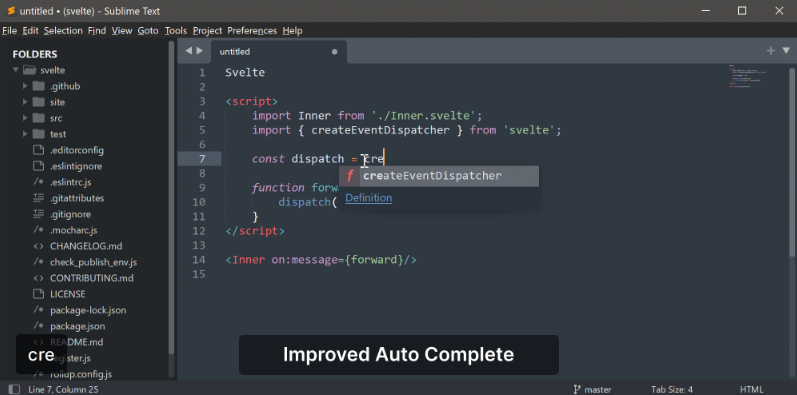The image size is (797, 395).
Task: Toggle the sidebar using status bar icon
Action: 14,389
